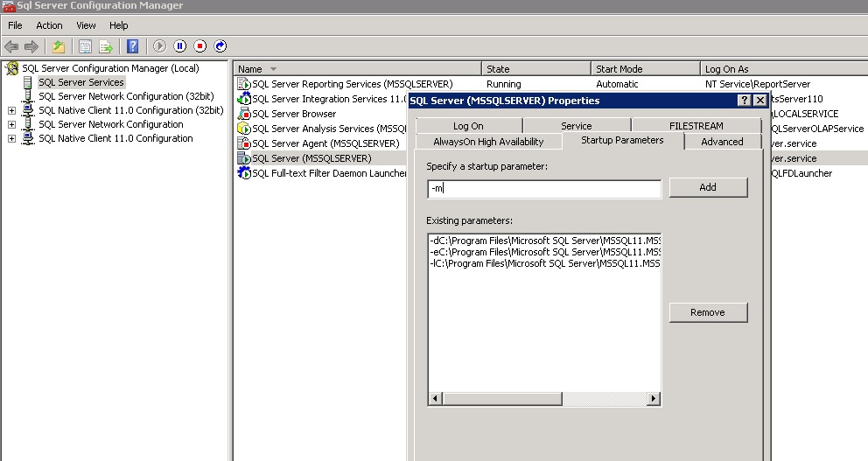The width and height of the screenshot is (868, 461).
Task: Click the Native Client 11.0 (32bit) tree icon
Action: coord(28,111)
